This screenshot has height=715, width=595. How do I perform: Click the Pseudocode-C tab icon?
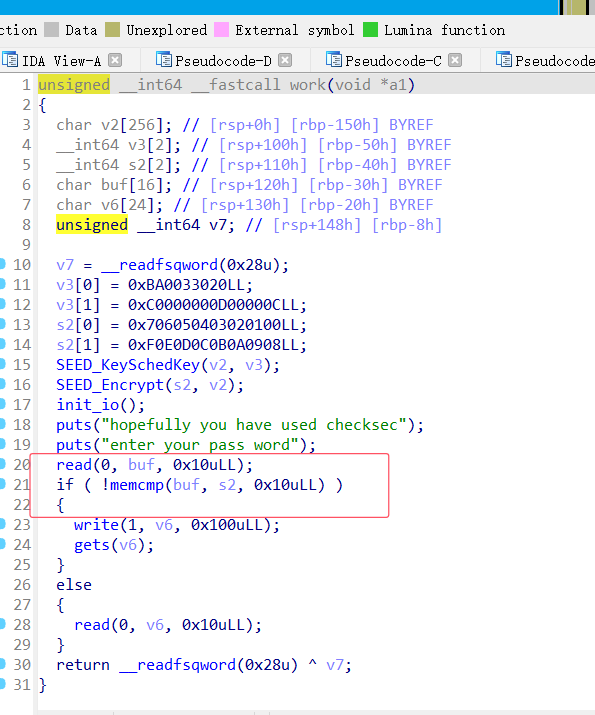(x=333, y=60)
